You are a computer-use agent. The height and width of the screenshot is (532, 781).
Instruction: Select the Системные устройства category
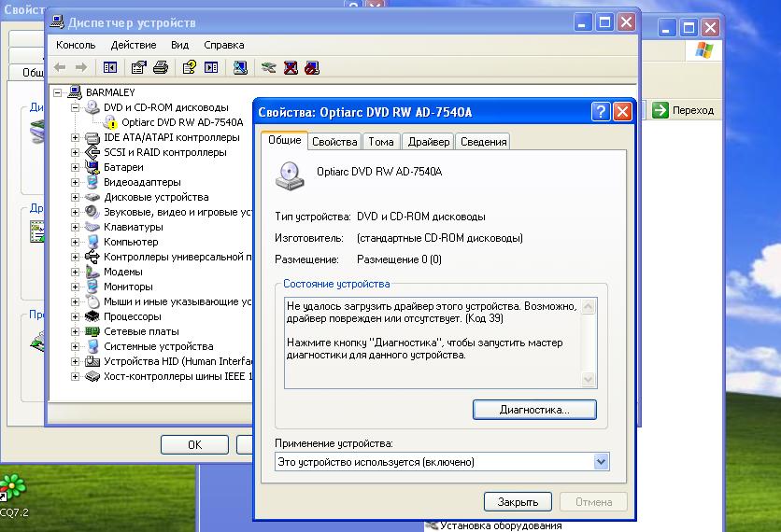click(x=159, y=346)
